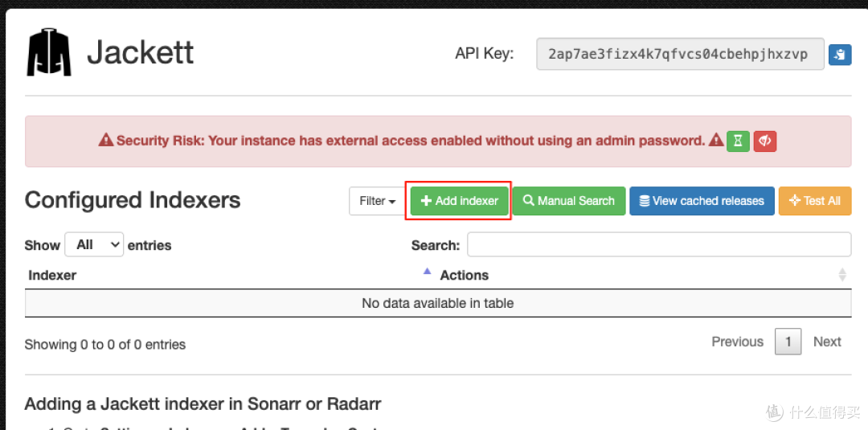The width and height of the screenshot is (868, 430).
Task: Click the Indexer column header
Action: tap(52, 275)
